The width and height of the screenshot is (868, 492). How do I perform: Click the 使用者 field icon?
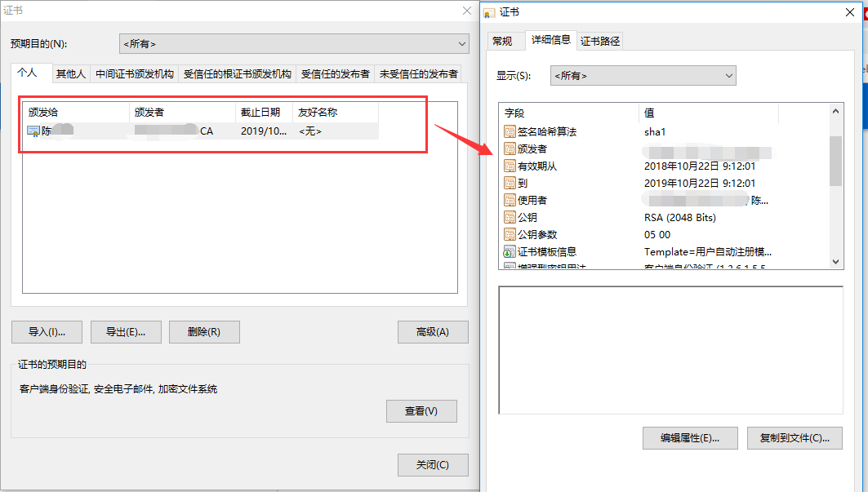click(510, 200)
